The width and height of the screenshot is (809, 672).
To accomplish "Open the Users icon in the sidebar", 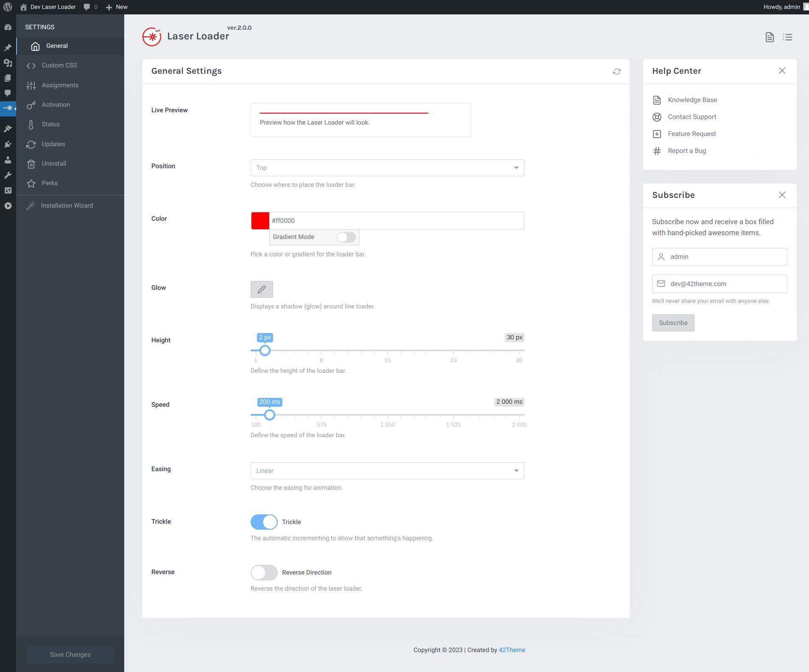I will [8, 160].
